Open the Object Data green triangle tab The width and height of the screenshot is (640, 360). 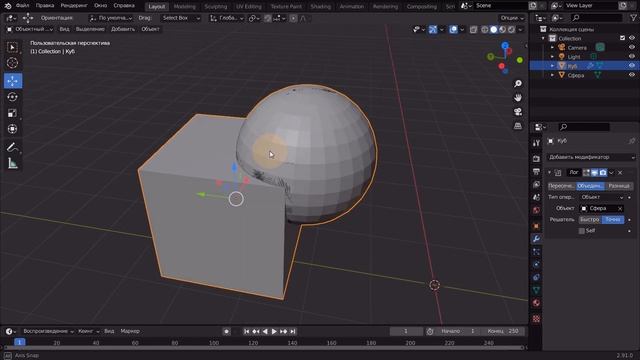coord(536,290)
